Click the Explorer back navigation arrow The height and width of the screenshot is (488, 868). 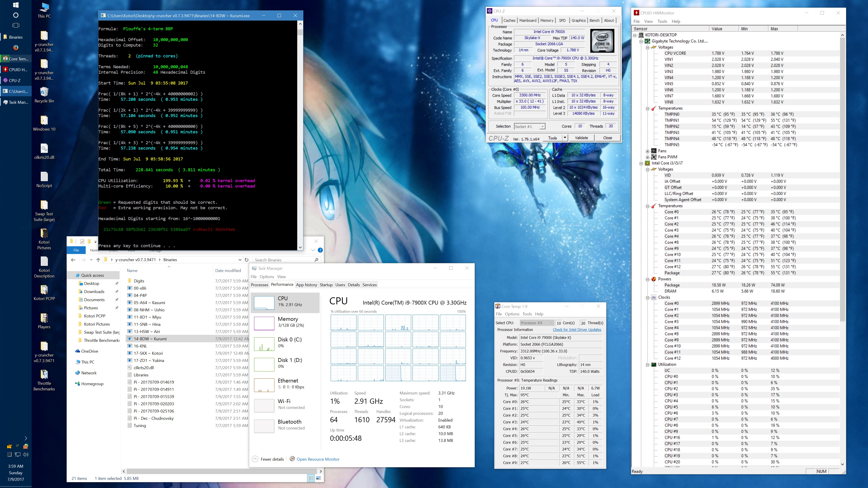[73, 260]
